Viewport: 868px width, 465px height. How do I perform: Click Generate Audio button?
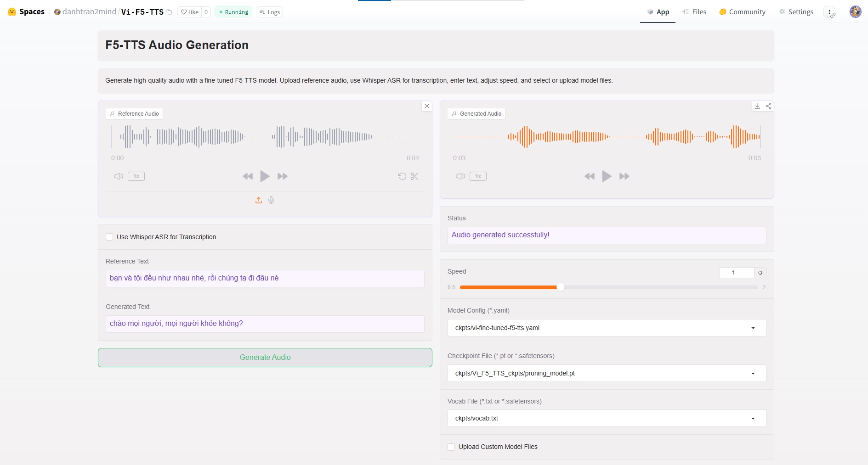(265, 357)
